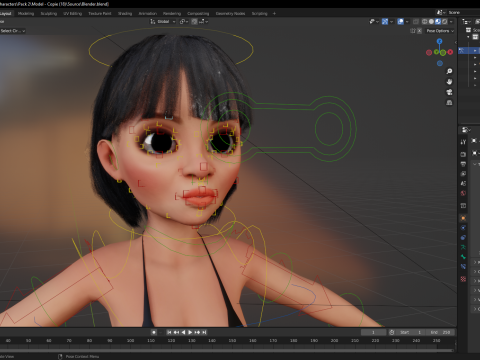Viewport: 480px width, 360px height.
Task: Open the Compositing workspace tab
Action: tap(198, 14)
